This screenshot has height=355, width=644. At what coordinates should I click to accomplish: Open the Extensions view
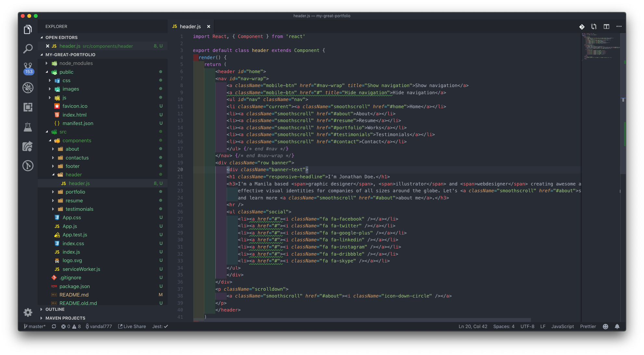[28, 107]
